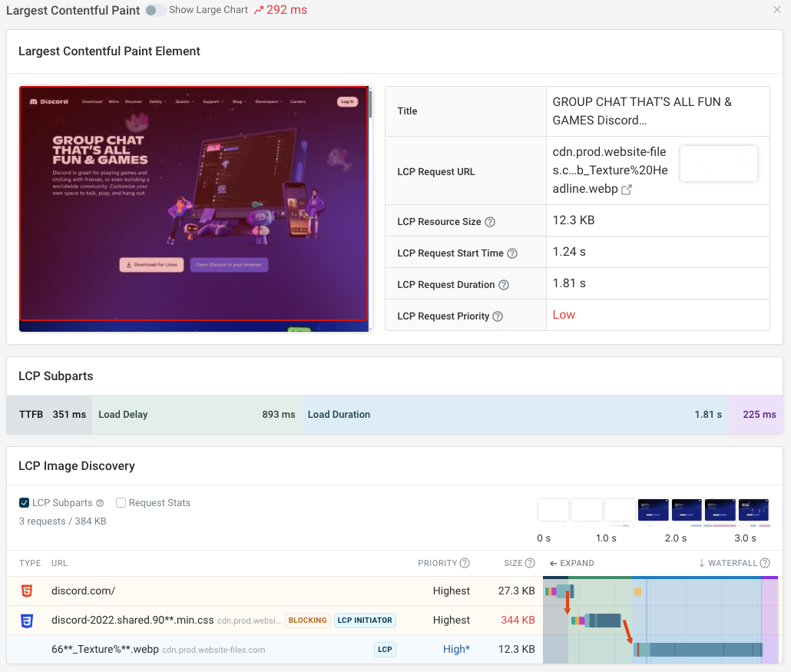Select the filmstrip thumbnail near 2.0 s
This screenshot has width=791, height=672.
(687, 510)
